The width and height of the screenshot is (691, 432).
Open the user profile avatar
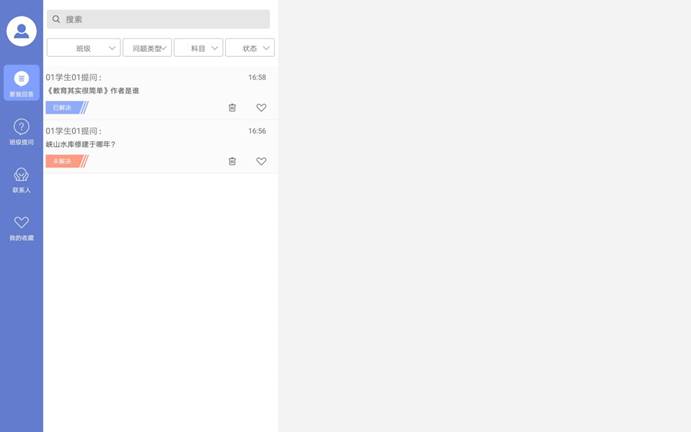coord(21,31)
